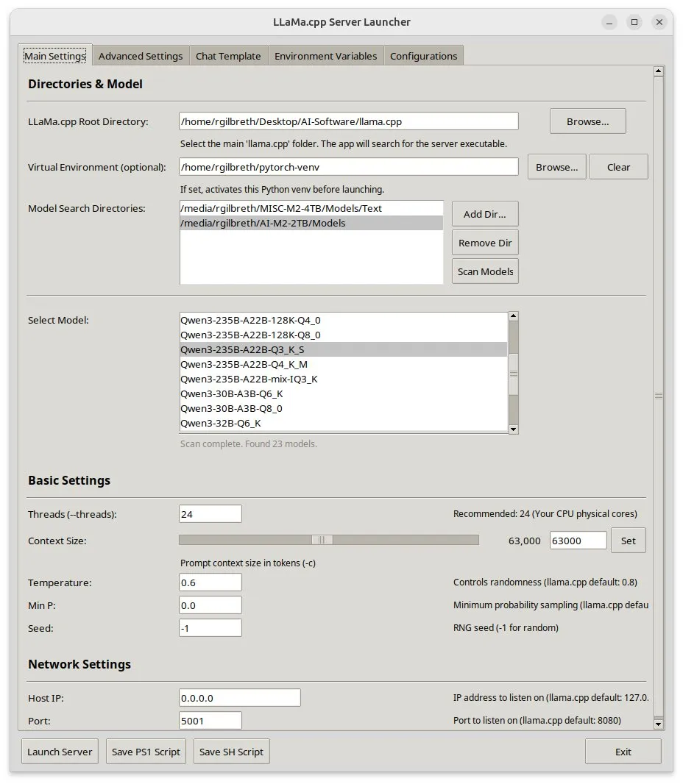The width and height of the screenshot is (683, 784).
Task: Click the Min P input field
Action: [x=210, y=605]
